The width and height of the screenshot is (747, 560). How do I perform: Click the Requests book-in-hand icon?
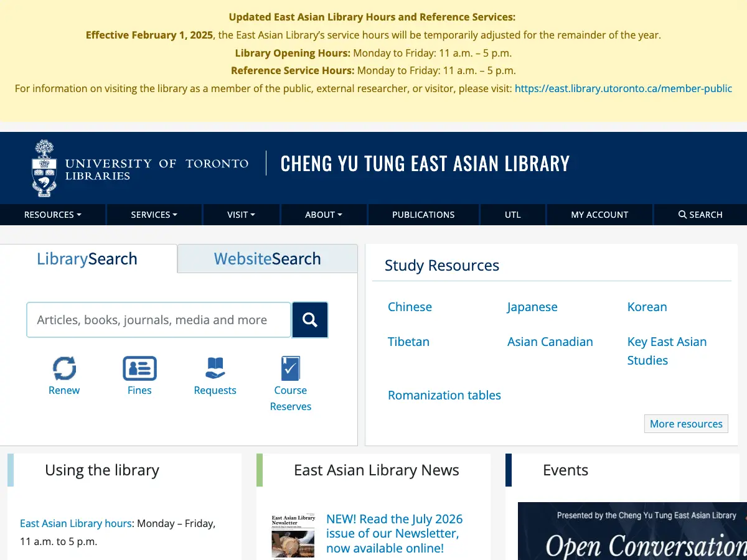coord(215,368)
